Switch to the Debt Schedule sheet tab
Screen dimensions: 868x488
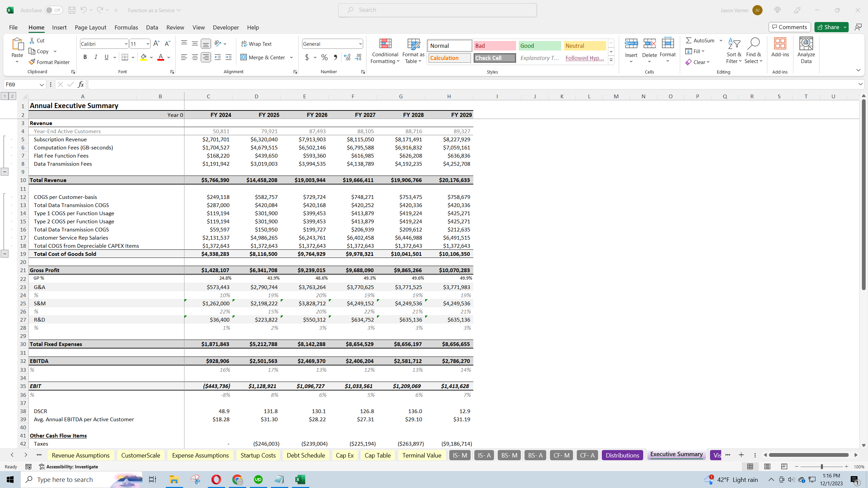click(x=305, y=455)
